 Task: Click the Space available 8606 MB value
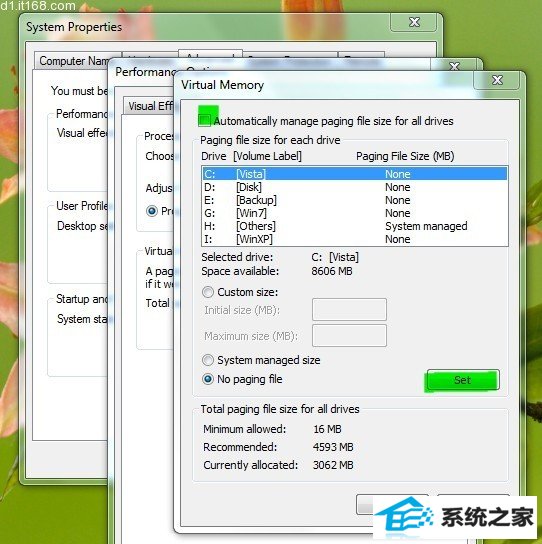332,271
